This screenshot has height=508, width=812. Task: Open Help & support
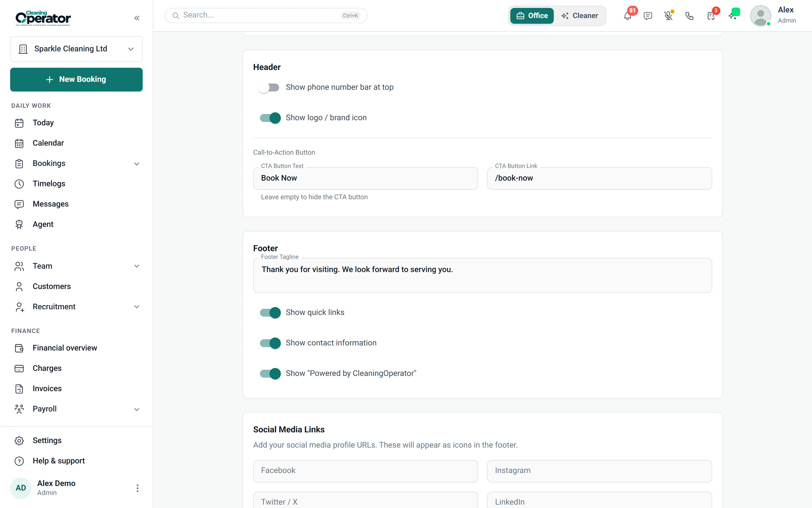[x=76, y=461]
